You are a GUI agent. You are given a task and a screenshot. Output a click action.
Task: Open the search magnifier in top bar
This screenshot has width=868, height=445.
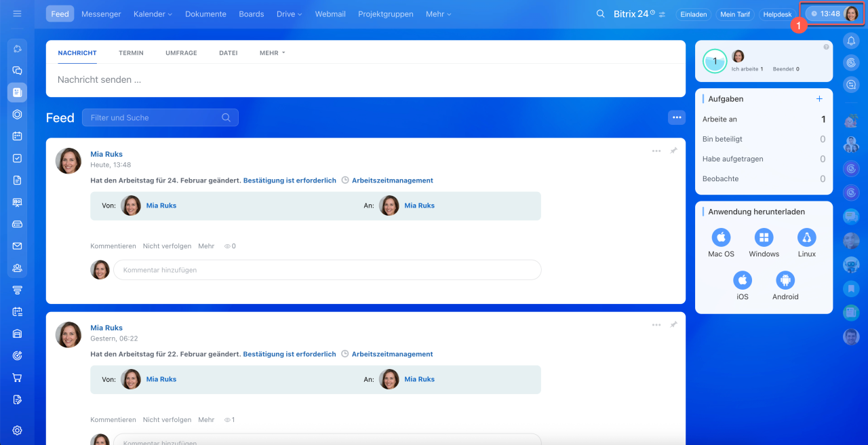coord(600,14)
